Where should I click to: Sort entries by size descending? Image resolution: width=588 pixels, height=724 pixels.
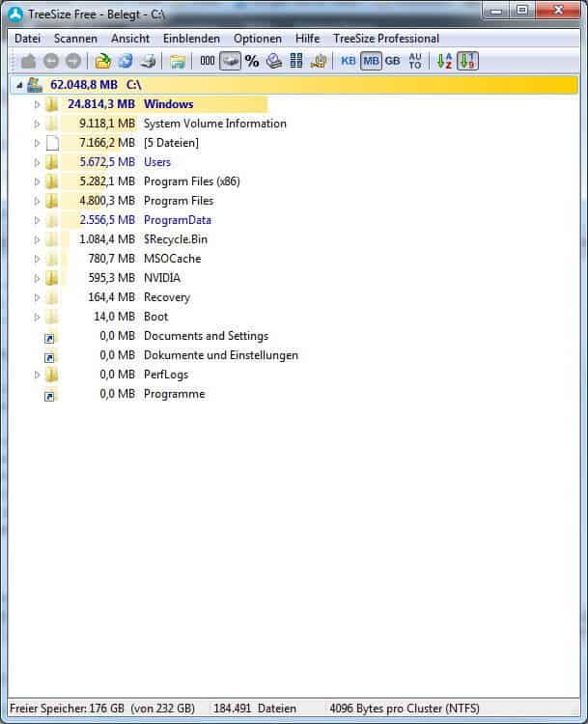[467, 61]
